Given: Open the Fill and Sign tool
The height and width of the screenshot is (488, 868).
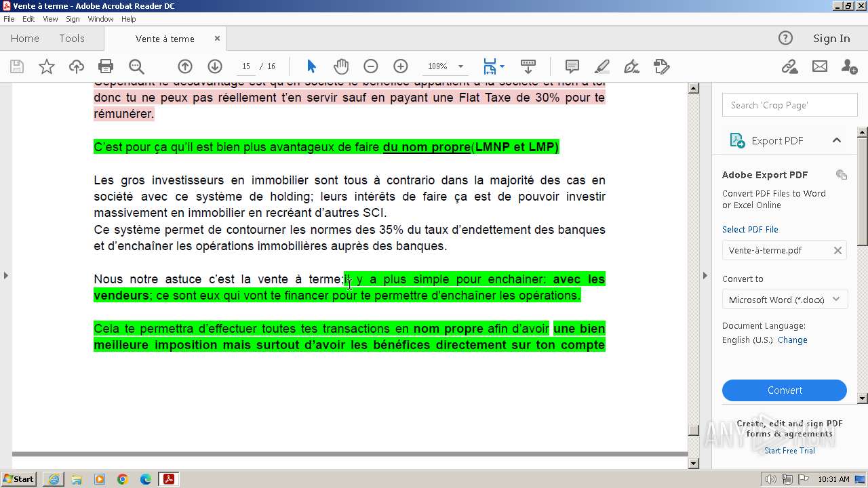Looking at the screenshot, I should coord(631,66).
